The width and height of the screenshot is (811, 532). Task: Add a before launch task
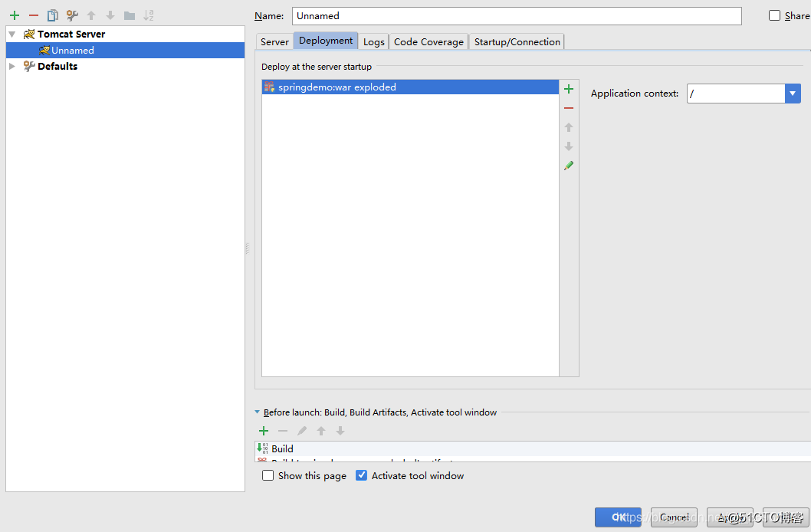(x=264, y=431)
